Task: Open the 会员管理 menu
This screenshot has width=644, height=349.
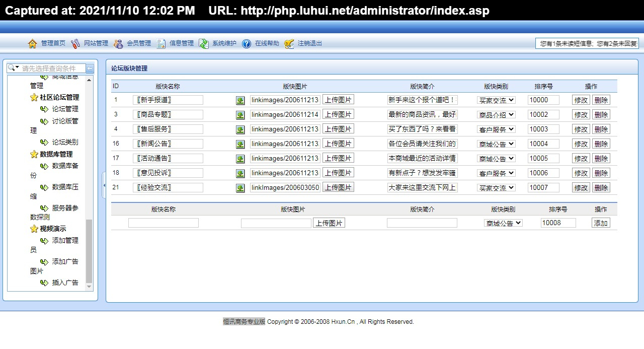Action: (x=139, y=43)
